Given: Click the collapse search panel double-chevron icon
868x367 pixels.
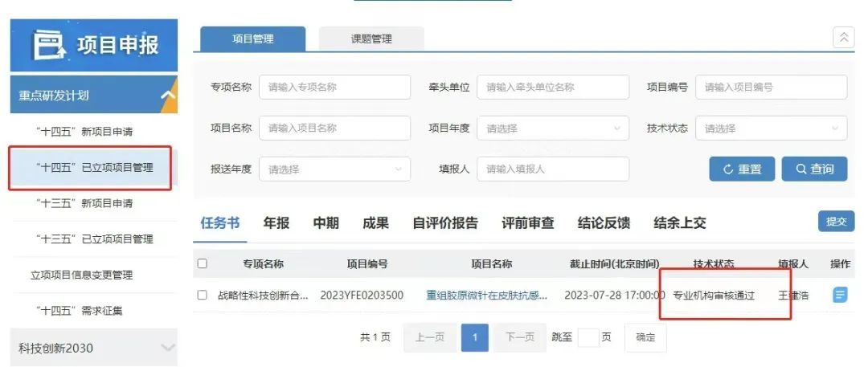Looking at the screenshot, I should click(843, 37).
